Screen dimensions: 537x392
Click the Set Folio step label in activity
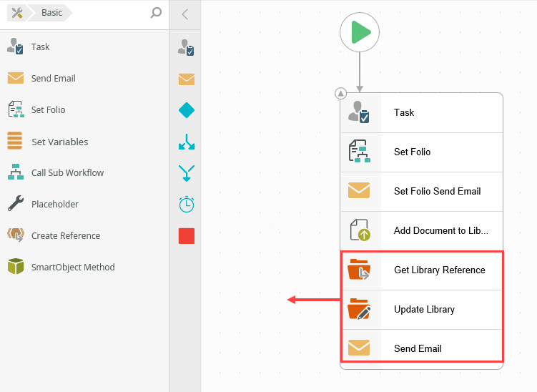tap(412, 152)
